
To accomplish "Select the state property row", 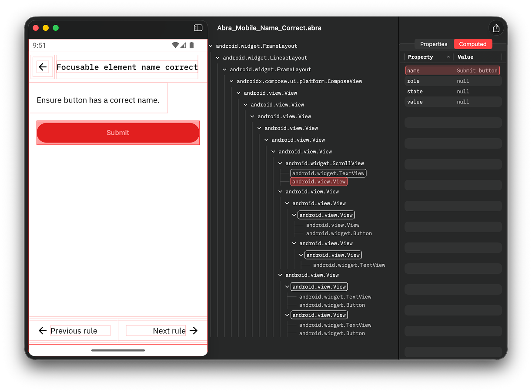I will [x=453, y=91].
